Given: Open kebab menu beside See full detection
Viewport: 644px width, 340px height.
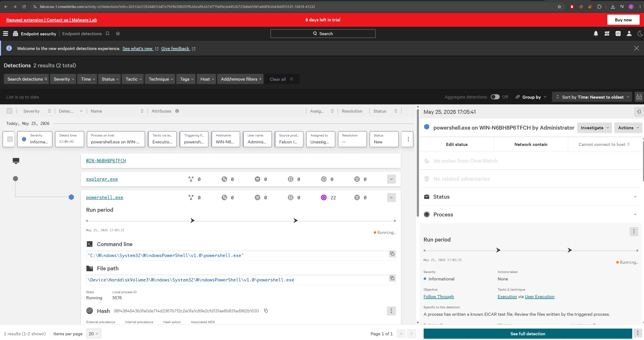Looking at the screenshot, I should pos(637,333).
